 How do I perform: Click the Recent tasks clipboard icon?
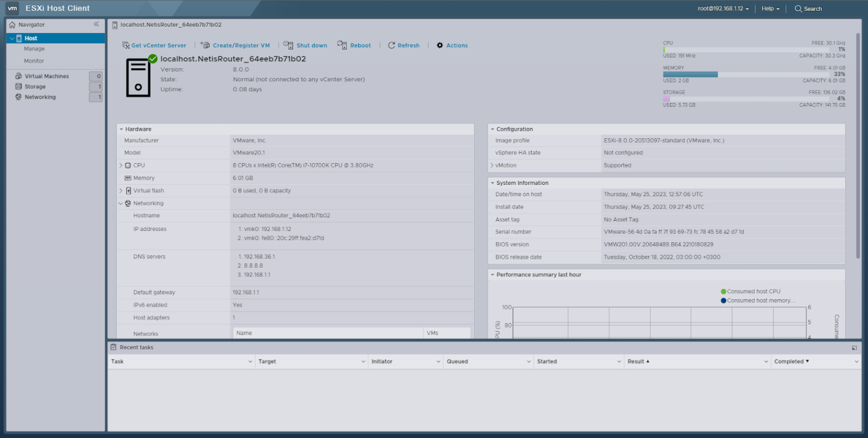click(113, 347)
